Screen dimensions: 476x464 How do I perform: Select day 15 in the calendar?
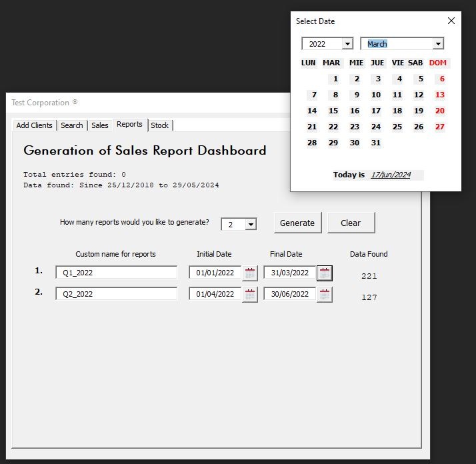click(333, 111)
